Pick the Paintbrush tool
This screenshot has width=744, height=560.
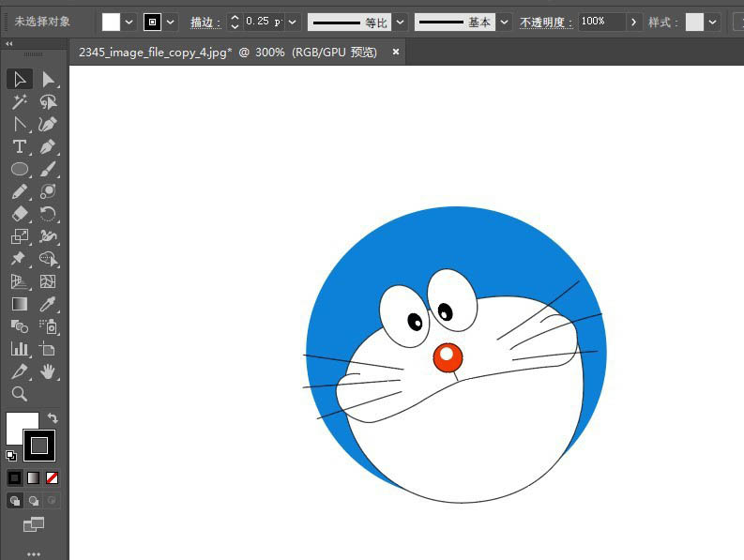pos(48,169)
